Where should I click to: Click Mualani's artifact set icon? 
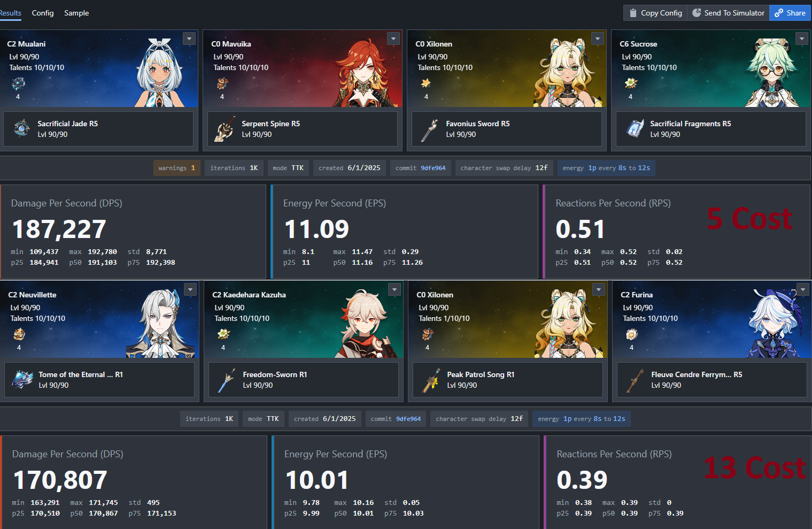click(18, 83)
